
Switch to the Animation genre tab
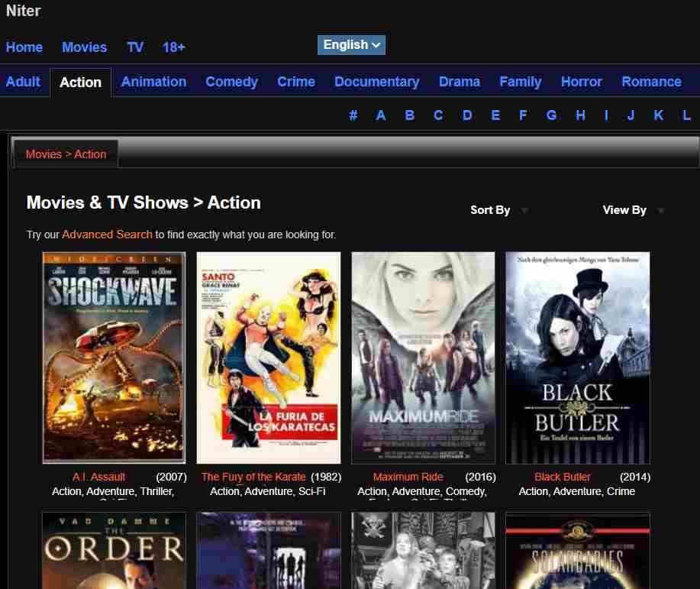pos(154,81)
